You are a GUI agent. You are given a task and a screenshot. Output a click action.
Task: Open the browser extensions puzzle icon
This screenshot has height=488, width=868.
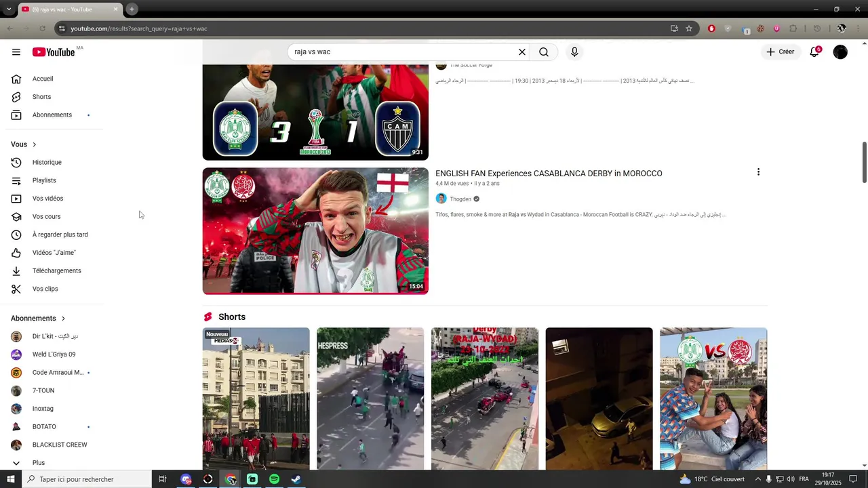coord(793,28)
